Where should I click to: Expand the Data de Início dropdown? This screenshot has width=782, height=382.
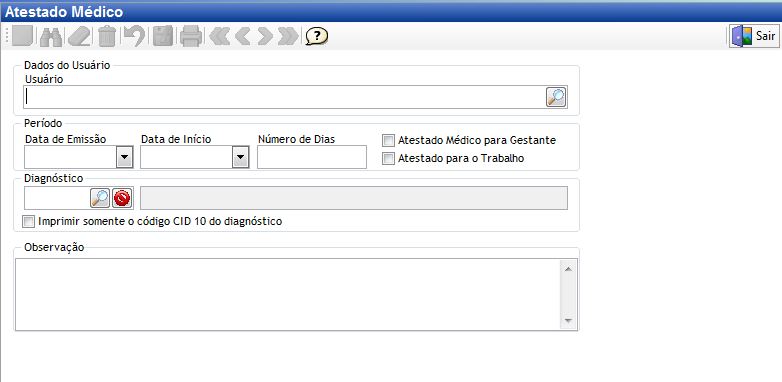coord(241,158)
